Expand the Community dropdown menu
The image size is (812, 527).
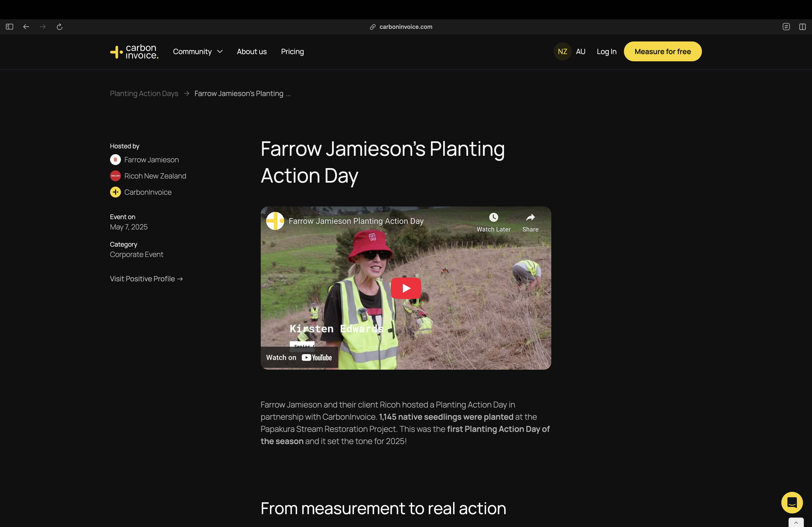point(198,51)
